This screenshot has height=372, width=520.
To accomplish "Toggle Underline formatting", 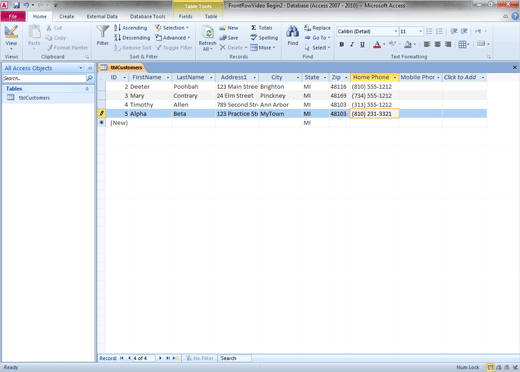I will coord(362,44).
